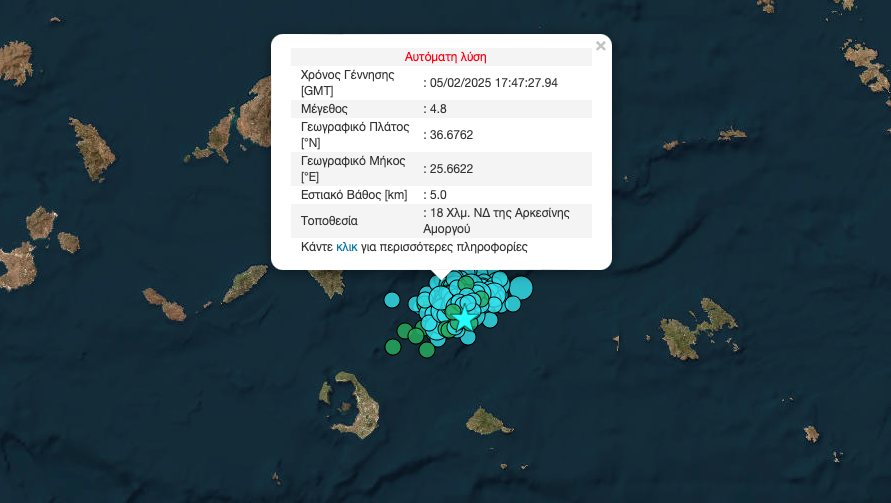Click the focal depth value 5.0
Image resolution: width=891 pixels, height=503 pixels.
(436, 195)
